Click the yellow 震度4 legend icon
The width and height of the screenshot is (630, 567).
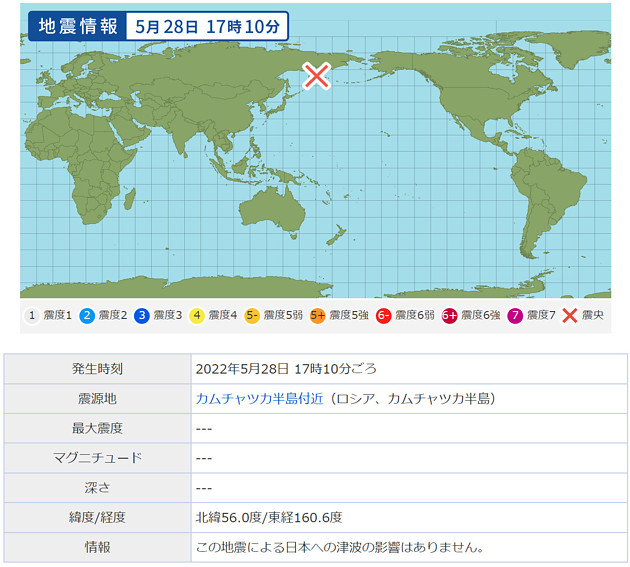[197, 316]
